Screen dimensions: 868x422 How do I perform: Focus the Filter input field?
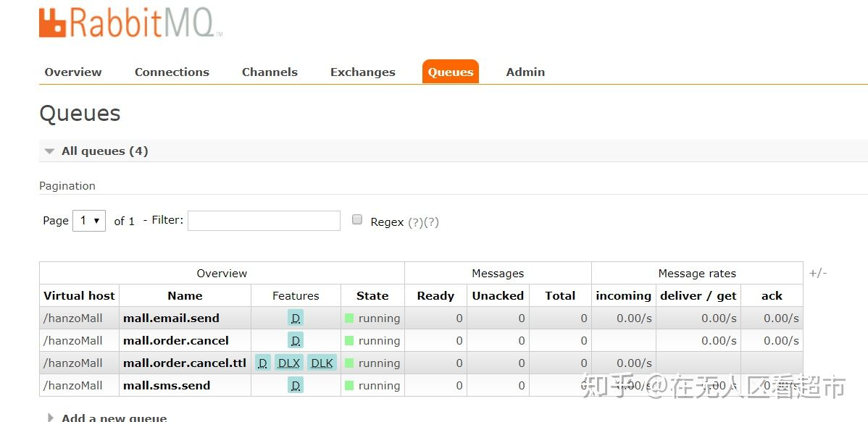264,221
